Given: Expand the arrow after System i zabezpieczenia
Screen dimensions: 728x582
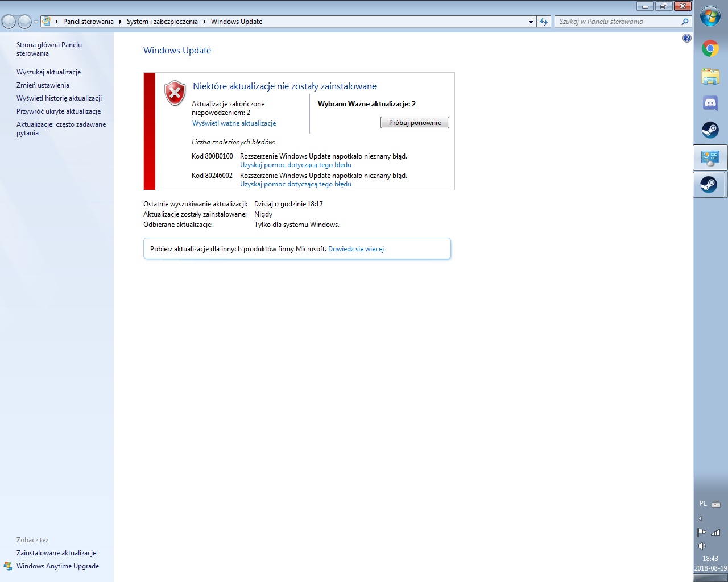Looking at the screenshot, I should [x=204, y=22].
